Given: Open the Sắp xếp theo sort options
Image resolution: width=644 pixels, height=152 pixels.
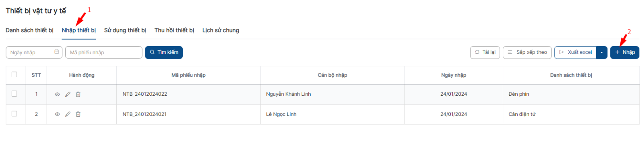Looking at the screenshot, I should (527, 52).
